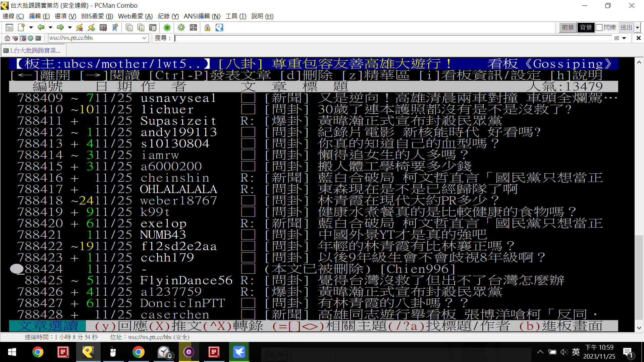This screenshot has height=362, width=644.
Task: Click the 送出 send button
Action: coord(626,27)
